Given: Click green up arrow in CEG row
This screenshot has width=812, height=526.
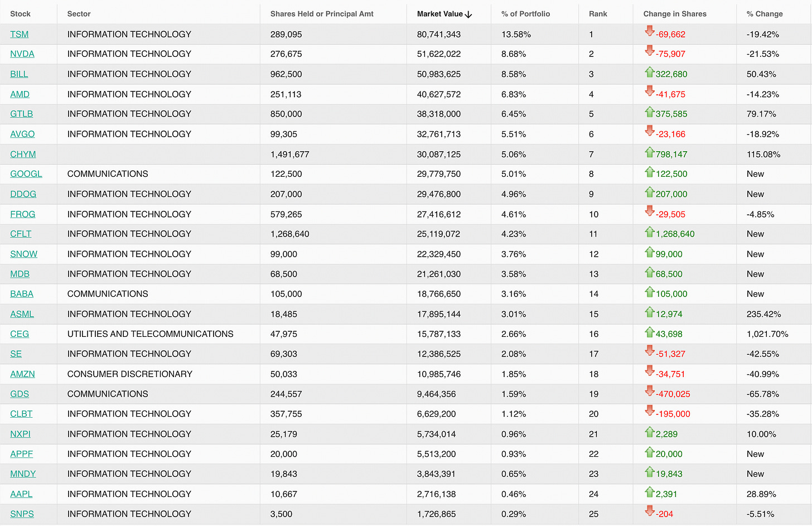Looking at the screenshot, I should tap(649, 332).
